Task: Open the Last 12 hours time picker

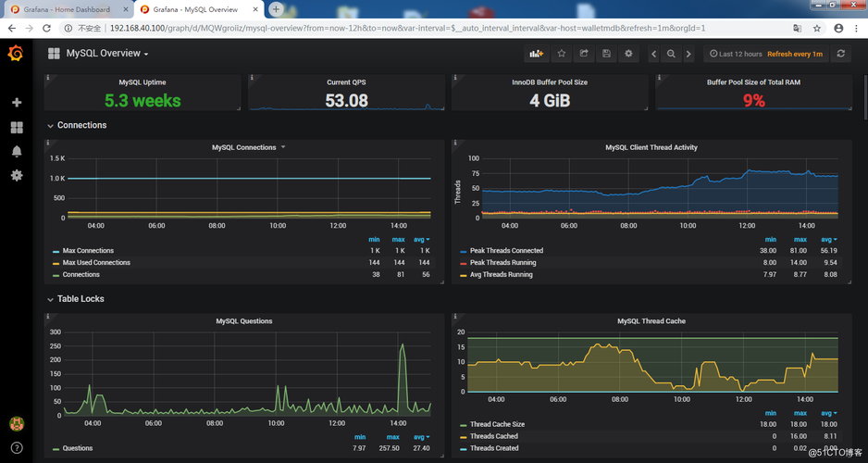Action: pos(735,54)
